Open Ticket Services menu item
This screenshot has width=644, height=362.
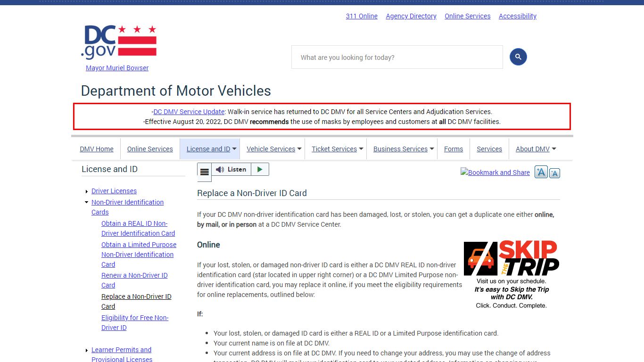[334, 149]
